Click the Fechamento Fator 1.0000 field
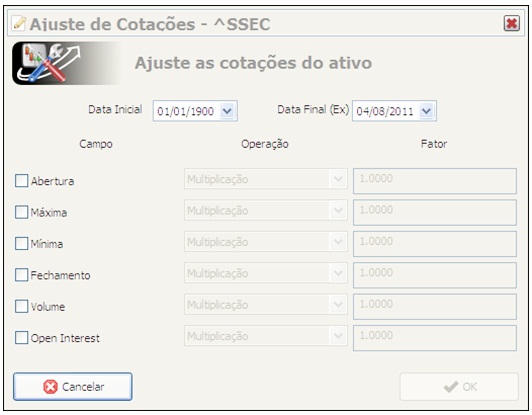 point(435,275)
